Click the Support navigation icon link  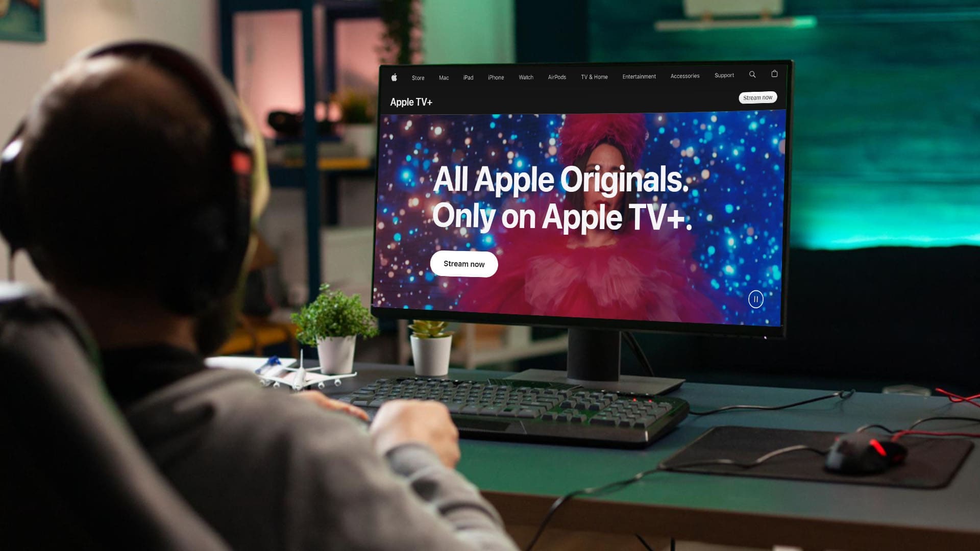click(724, 74)
